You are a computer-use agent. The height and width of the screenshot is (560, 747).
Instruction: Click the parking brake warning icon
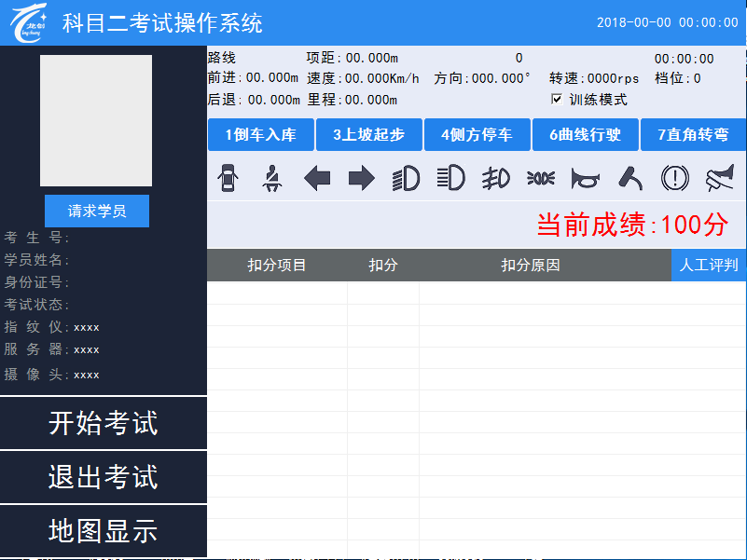click(x=674, y=178)
